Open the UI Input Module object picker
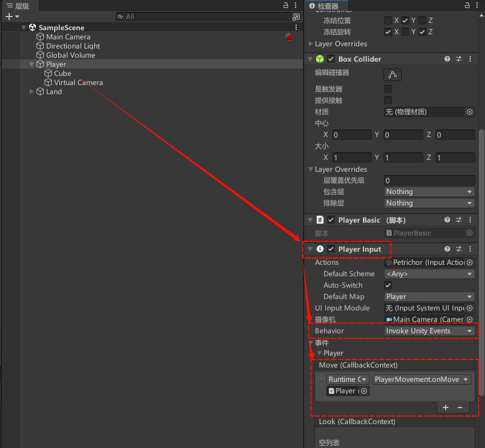 tap(470, 308)
